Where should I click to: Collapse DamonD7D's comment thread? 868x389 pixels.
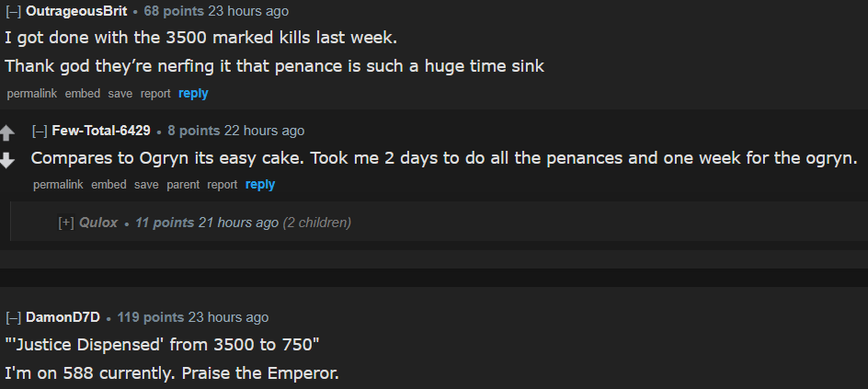[14, 318]
